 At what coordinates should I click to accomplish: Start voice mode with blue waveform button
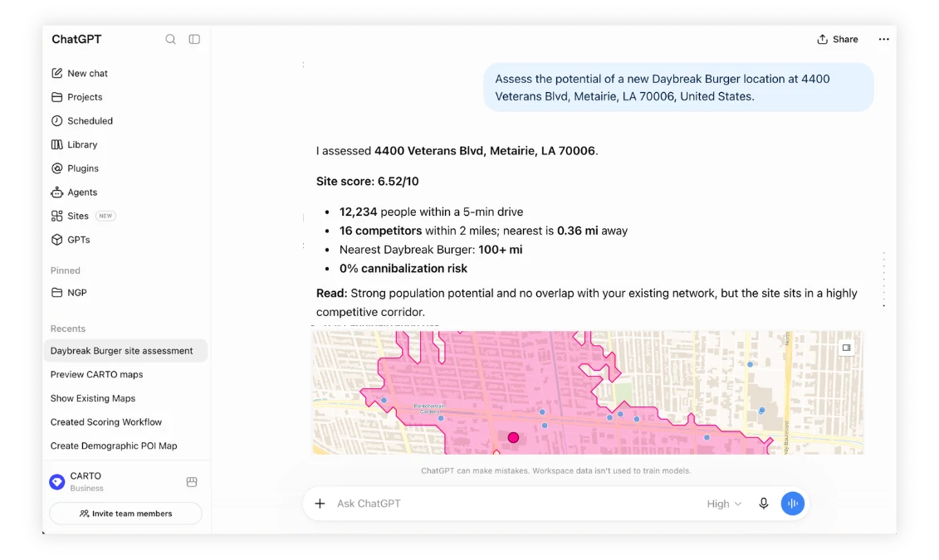[x=792, y=504]
